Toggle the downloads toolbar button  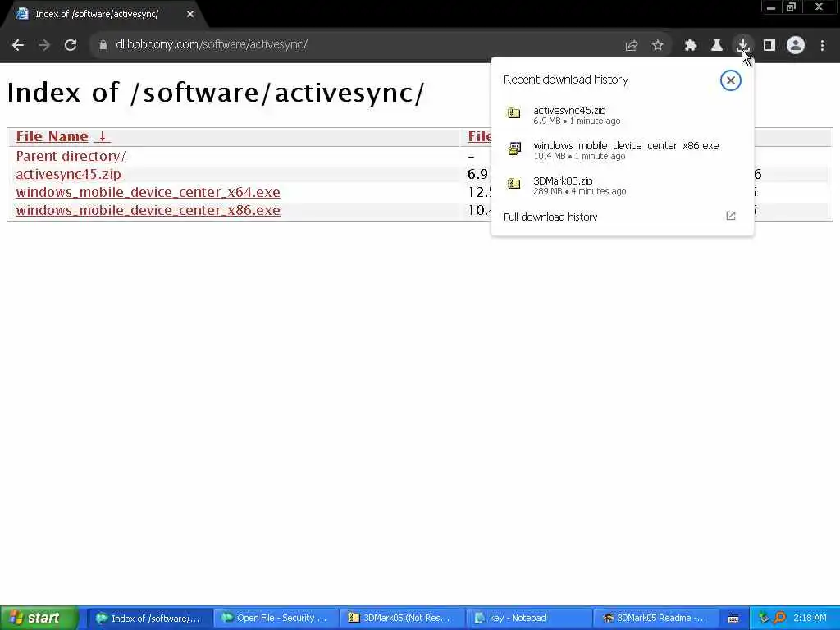click(x=743, y=46)
